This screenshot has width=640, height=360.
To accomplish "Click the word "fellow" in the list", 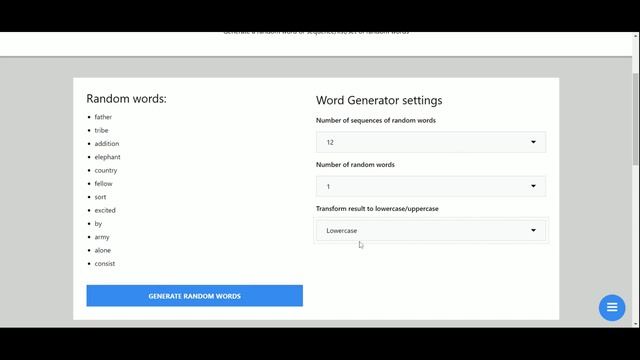I will pyautogui.click(x=103, y=184).
